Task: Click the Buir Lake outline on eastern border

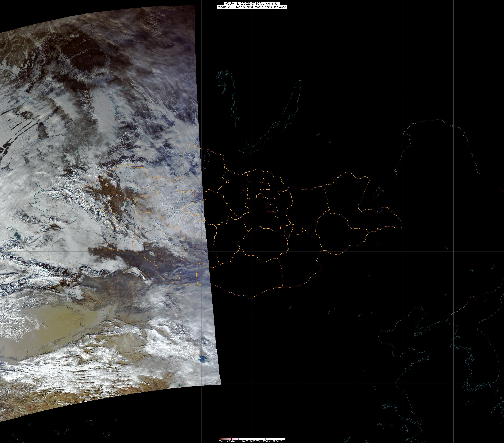Action: click(x=380, y=210)
